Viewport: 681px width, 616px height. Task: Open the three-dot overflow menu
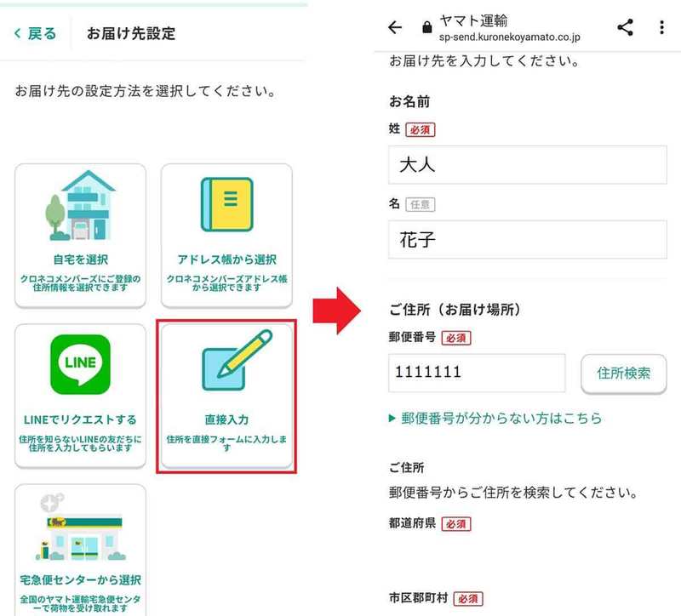point(661,27)
